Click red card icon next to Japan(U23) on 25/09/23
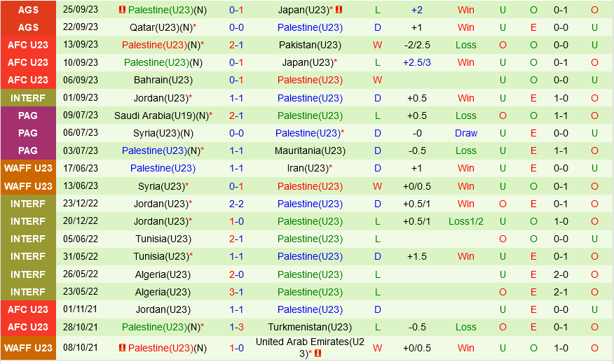Image resolution: width=614 pixels, height=364 pixels. 339,10
